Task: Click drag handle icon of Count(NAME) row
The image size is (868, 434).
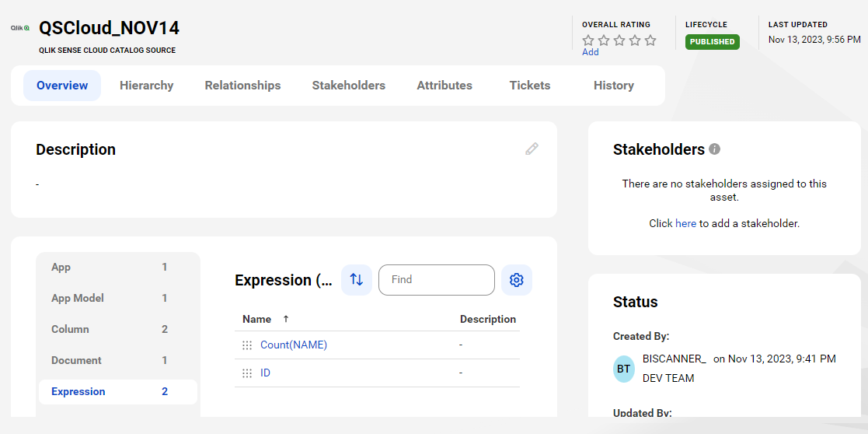Action: (247, 345)
